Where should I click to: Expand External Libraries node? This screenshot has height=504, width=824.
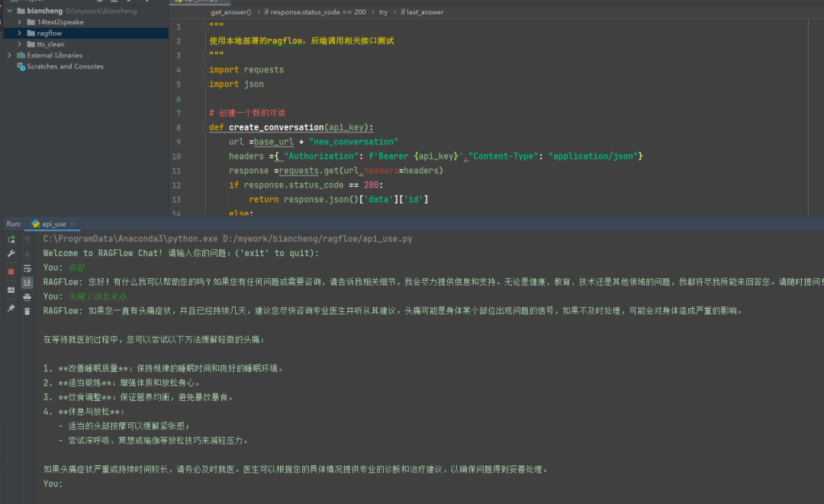9,55
